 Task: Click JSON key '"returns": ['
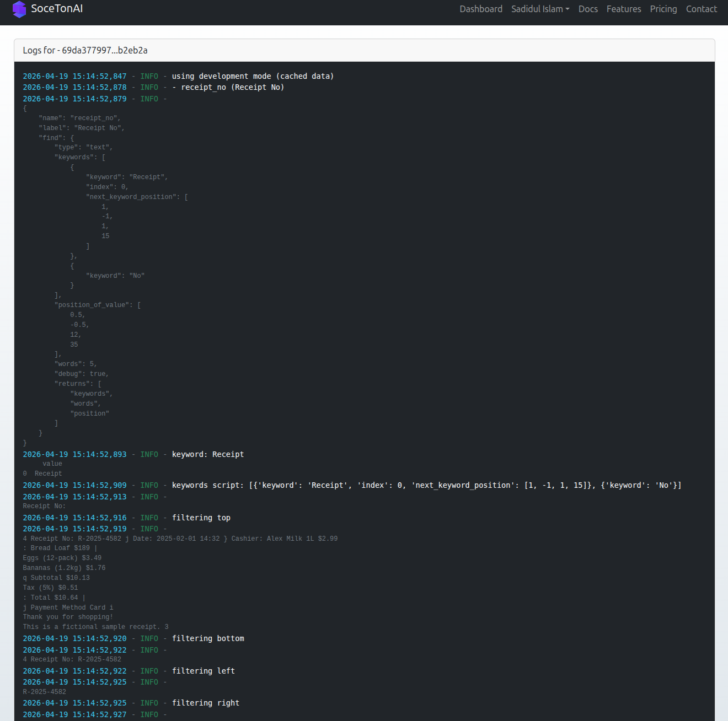[x=78, y=384]
